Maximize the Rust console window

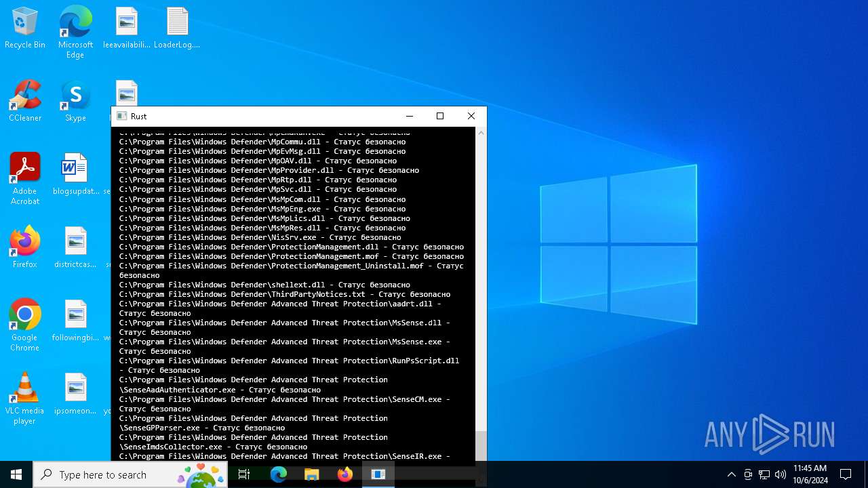tap(440, 116)
